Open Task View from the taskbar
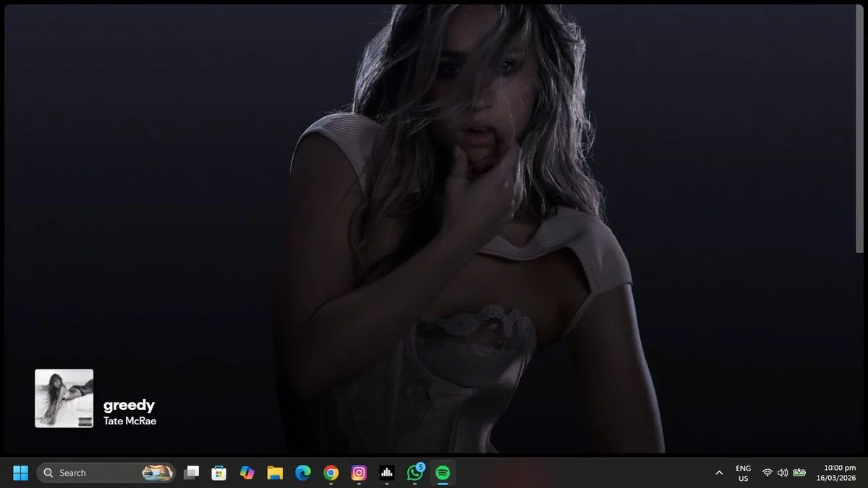The image size is (868, 488). pyautogui.click(x=191, y=473)
